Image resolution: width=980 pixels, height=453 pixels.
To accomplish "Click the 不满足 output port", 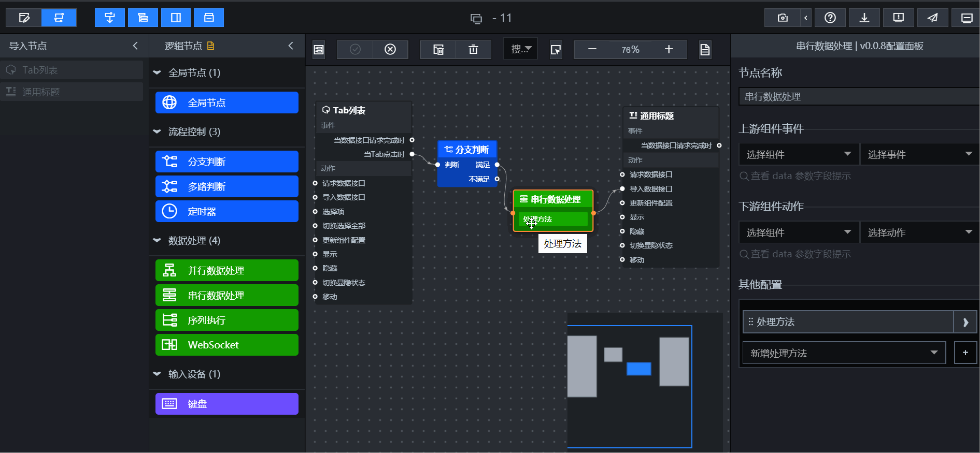I will pos(497,179).
